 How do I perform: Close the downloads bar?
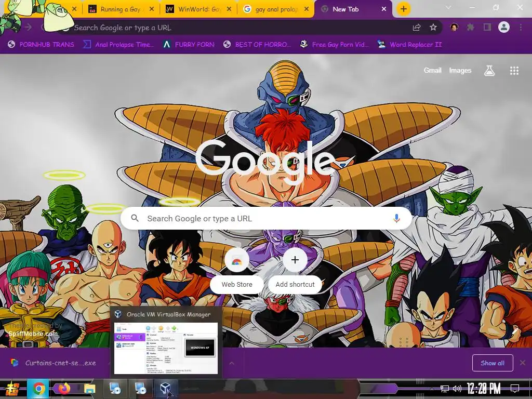pyautogui.click(x=523, y=363)
